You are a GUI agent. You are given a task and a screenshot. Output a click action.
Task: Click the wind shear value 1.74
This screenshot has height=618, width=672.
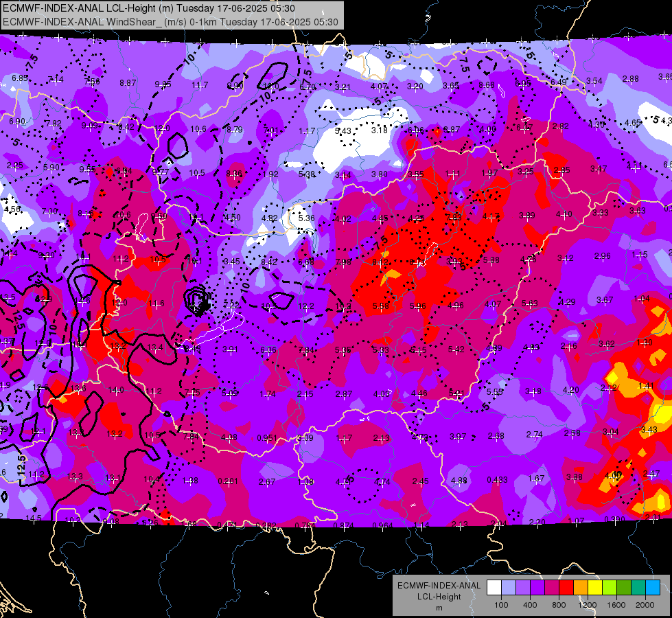pos(268,393)
